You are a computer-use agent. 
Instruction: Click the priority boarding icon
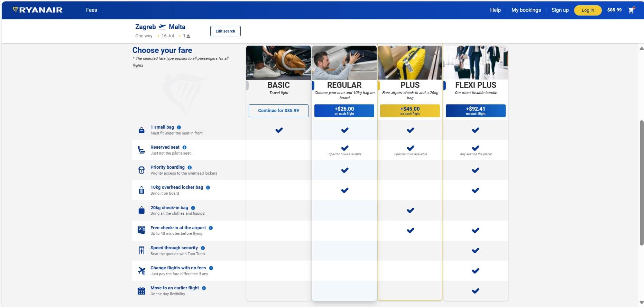[141, 170]
